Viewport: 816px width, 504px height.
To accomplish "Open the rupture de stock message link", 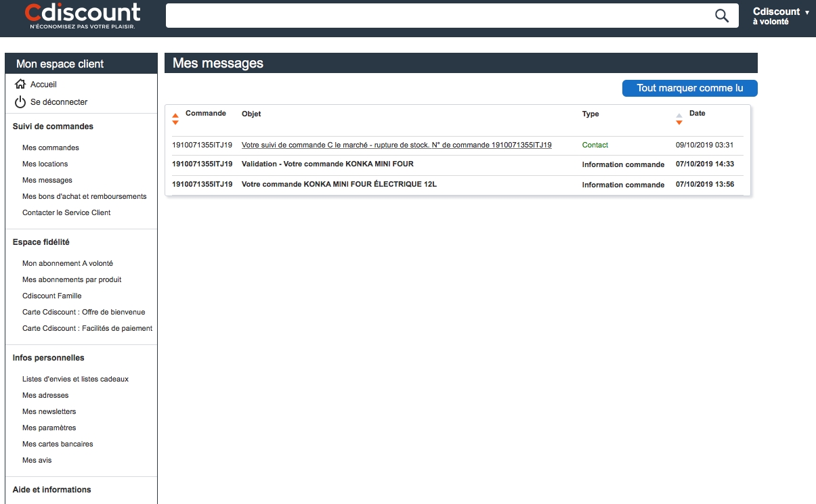I will 396,145.
